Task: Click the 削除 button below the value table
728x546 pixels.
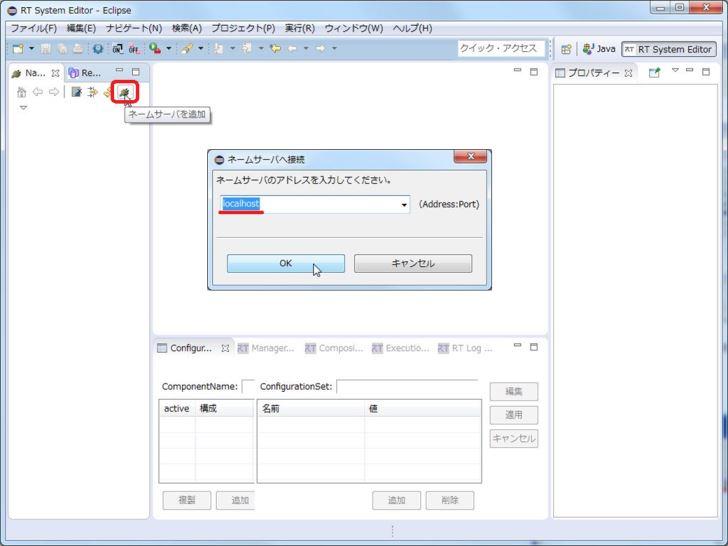Action: pyautogui.click(x=449, y=500)
